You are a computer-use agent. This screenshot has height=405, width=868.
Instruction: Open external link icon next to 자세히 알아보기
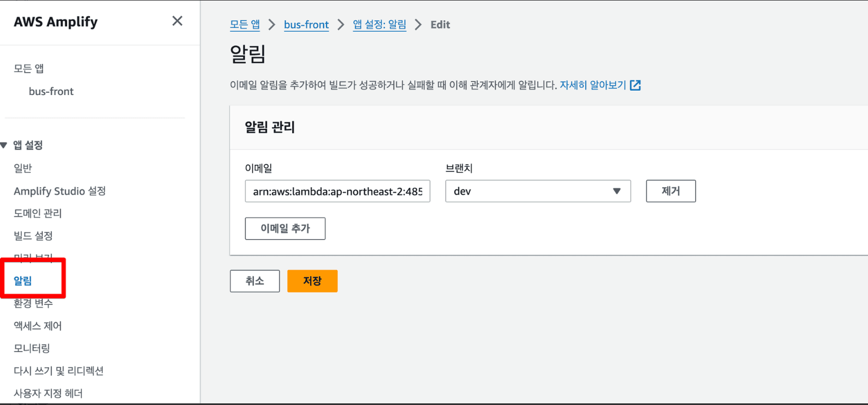pyautogui.click(x=635, y=85)
